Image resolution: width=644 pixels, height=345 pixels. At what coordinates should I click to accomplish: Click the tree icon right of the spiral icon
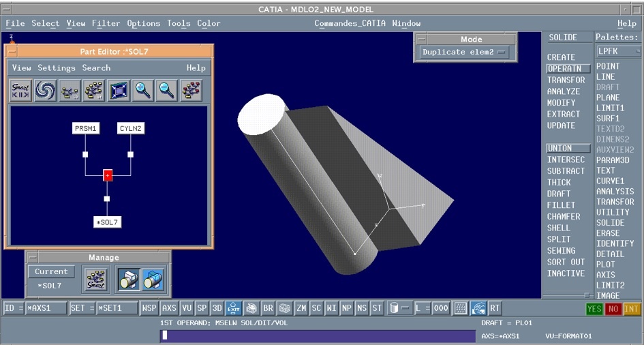pyautogui.click(x=70, y=91)
